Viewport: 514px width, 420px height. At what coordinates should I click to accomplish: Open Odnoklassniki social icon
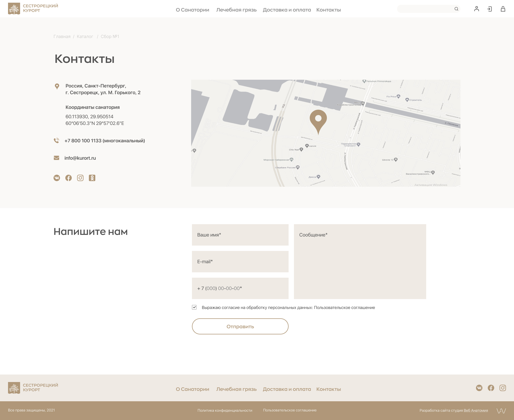[x=92, y=178]
